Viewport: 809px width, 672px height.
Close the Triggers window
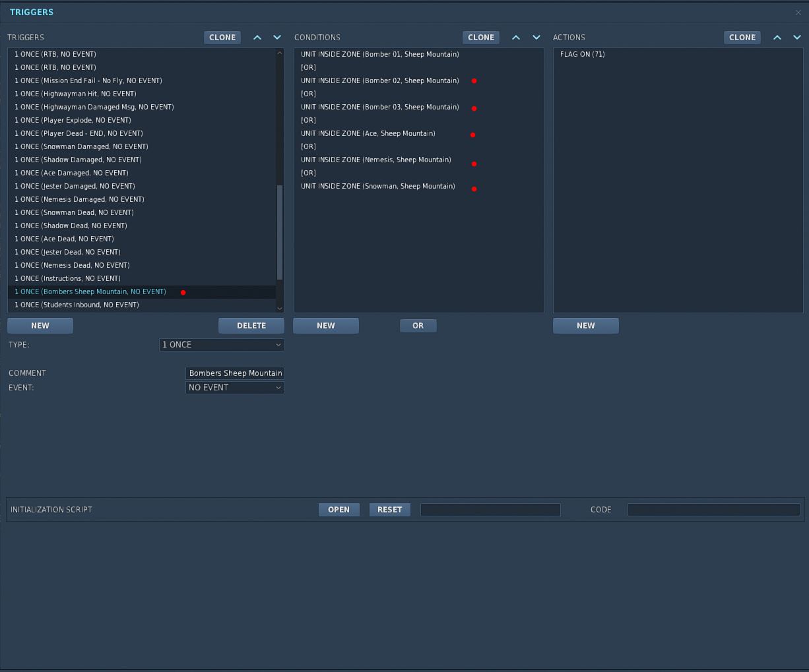pos(798,12)
